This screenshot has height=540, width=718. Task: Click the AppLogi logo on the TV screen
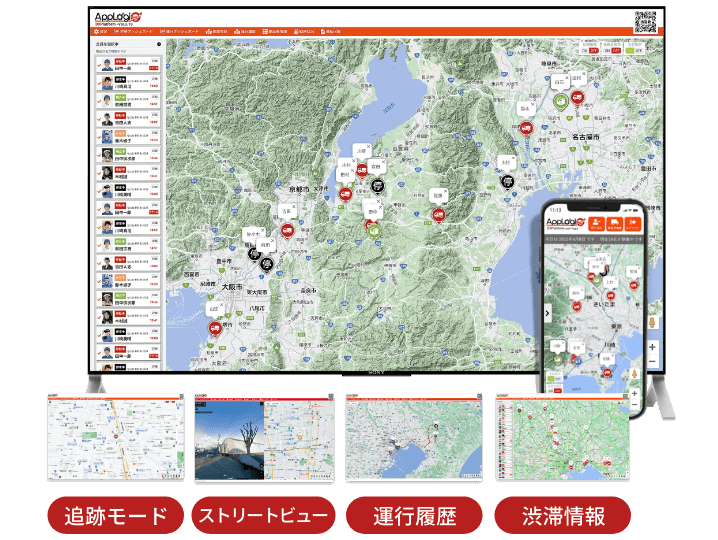click(118, 18)
